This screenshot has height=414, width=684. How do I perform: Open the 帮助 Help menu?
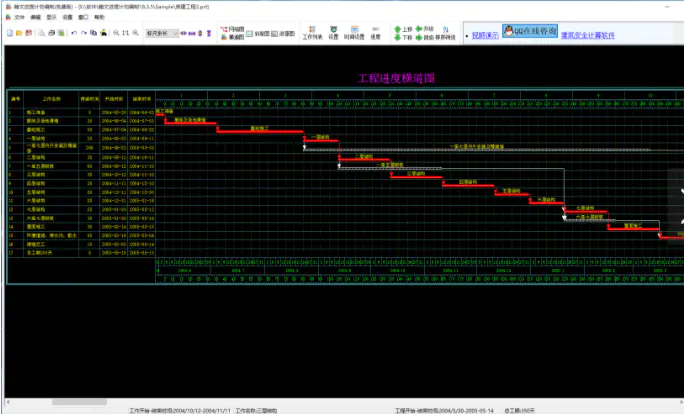[99, 17]
